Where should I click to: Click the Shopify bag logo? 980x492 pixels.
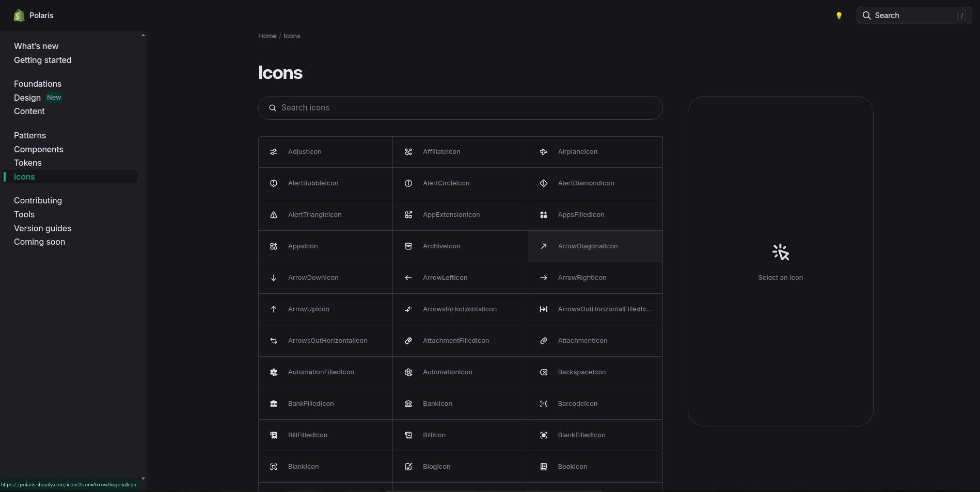(19, 15)
